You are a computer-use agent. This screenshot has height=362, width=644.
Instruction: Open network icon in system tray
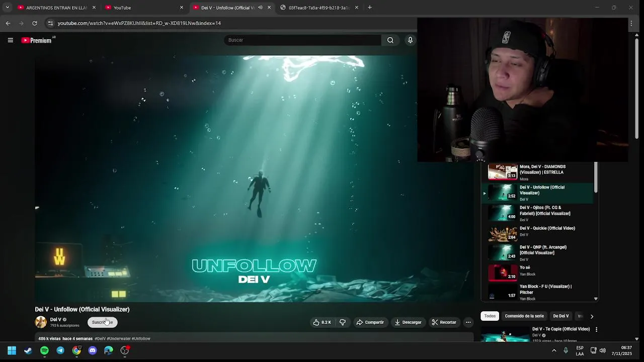pos(593,350)
